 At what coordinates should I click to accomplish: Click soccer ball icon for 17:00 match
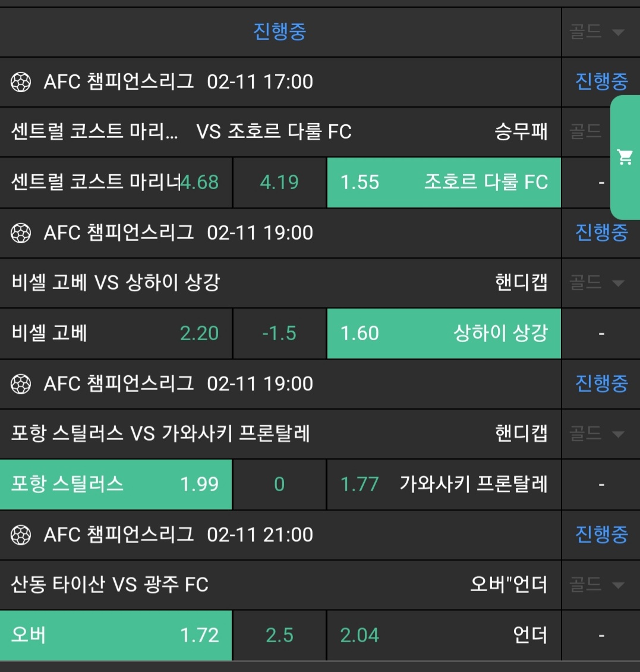(x=21, y=82)
